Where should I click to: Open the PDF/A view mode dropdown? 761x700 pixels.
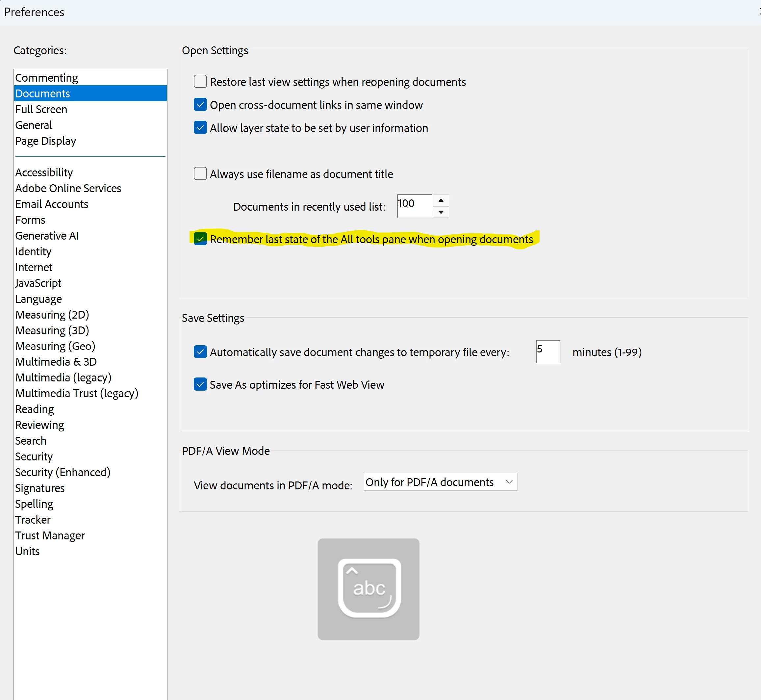[x=440, y=482]
